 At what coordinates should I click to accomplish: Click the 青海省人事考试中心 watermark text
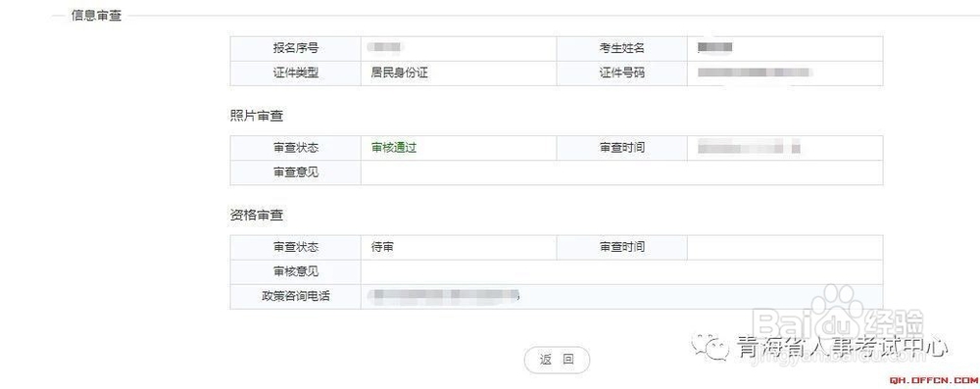pyautogui.click(x=843, y=348)
